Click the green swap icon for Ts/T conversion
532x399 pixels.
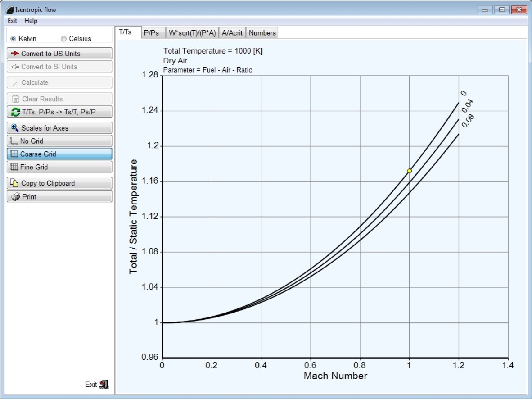16,112
